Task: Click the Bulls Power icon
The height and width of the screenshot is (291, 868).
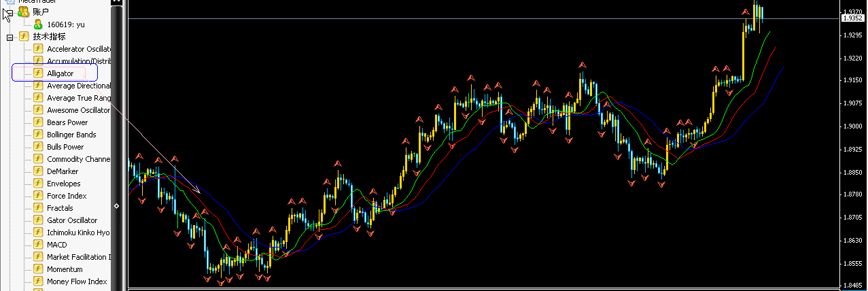Action: [x=38, y=147]
